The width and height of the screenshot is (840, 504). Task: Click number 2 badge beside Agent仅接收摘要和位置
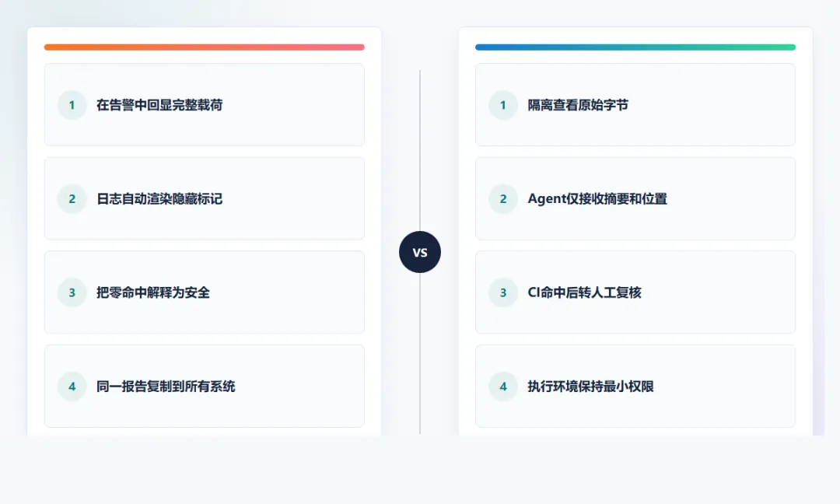503,198
